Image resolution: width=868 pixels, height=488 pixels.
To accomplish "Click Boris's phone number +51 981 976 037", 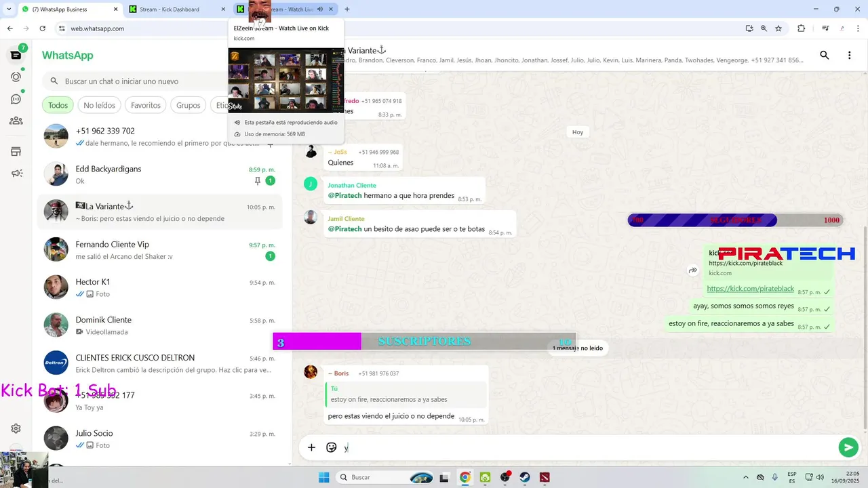I will click(378, 373).
